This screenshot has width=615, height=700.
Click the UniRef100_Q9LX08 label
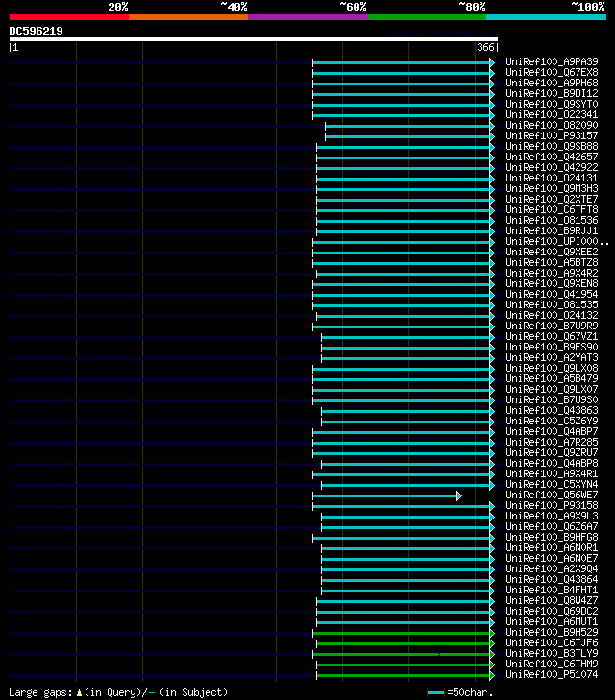tap(552, 369)
